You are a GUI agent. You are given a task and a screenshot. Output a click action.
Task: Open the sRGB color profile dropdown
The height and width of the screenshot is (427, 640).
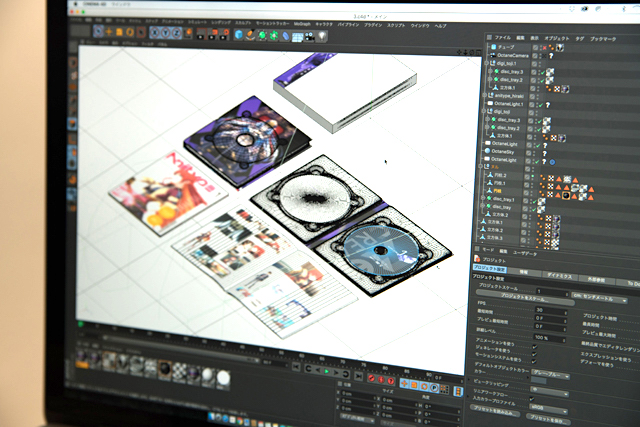click(547, 408)
